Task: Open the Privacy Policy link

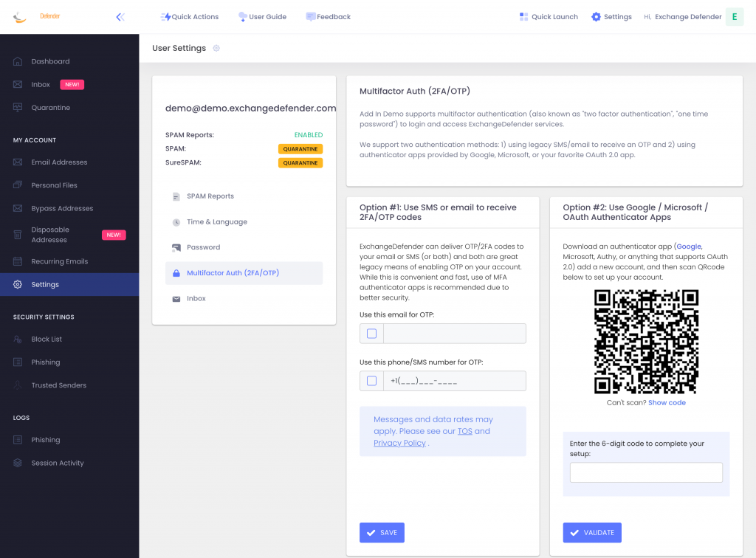Action: pos(399,443)
